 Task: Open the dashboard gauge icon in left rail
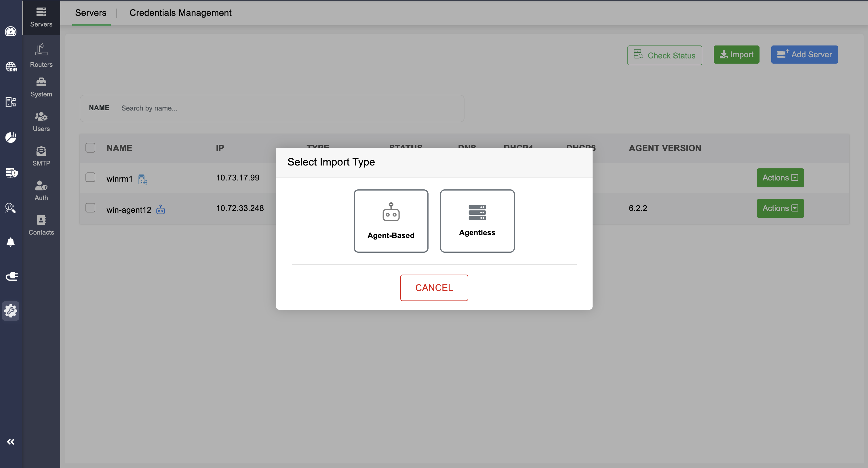[x=11, y=31]
